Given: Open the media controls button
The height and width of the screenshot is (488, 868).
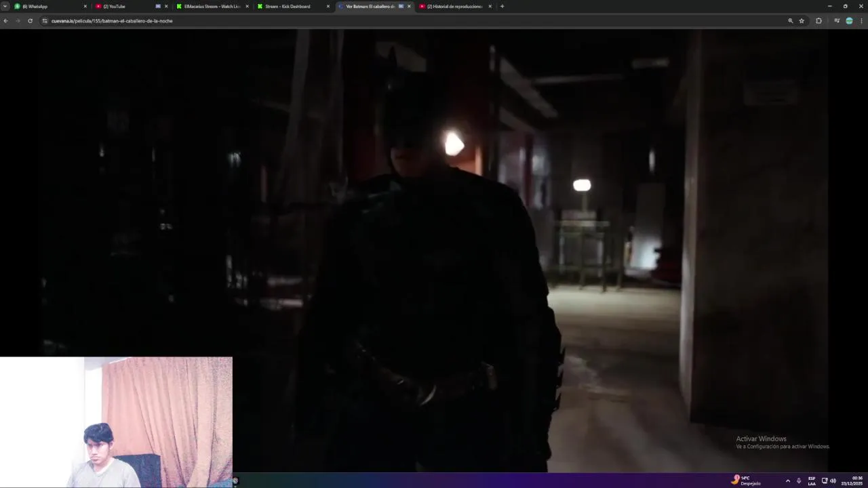Looking at the screenshot, I should pyautogui.click(x=837, y=21).
